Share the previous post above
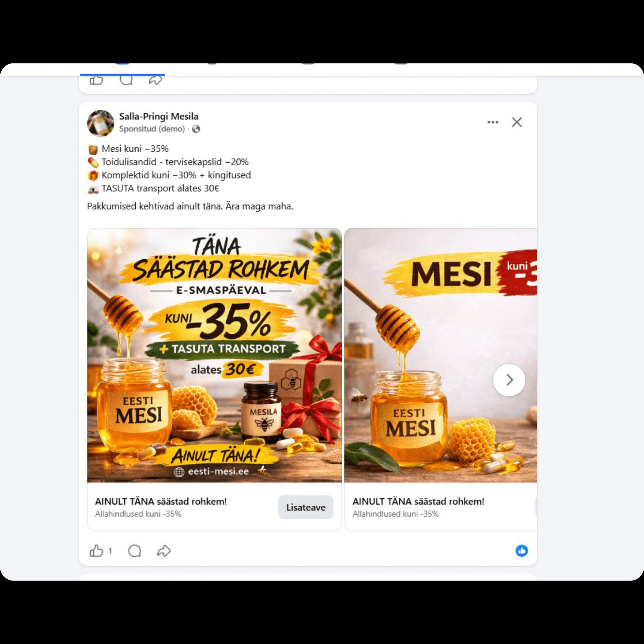This screenshot has width=644, height=644. pyautogui.click(x=155, y=80)
